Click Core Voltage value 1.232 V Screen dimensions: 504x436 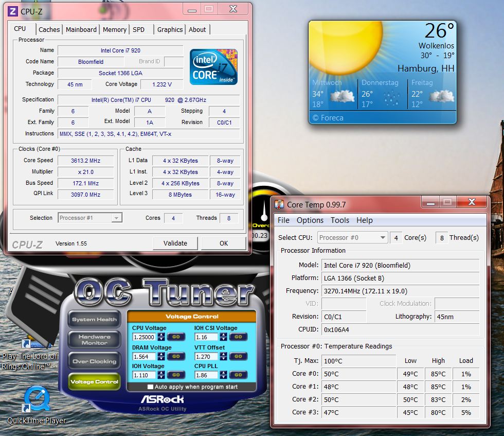point(162,84)
